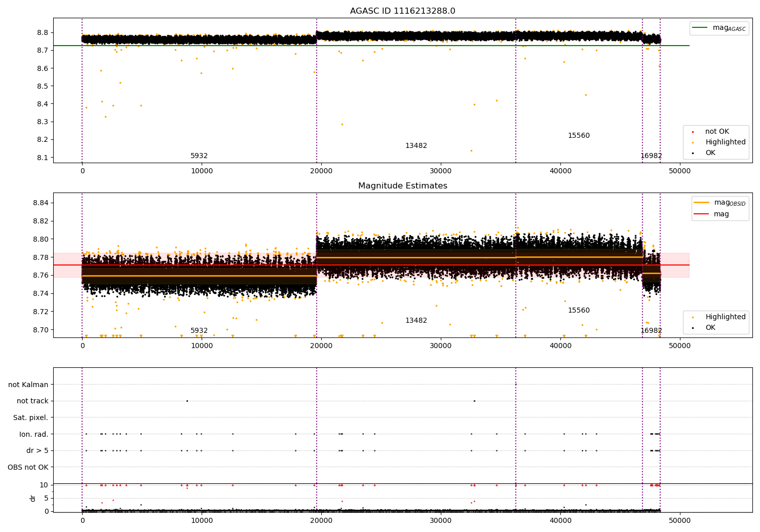Click the orange line sample beside mag OBSID
This screenshot has width=760, height=532.
tap(702, 203)
